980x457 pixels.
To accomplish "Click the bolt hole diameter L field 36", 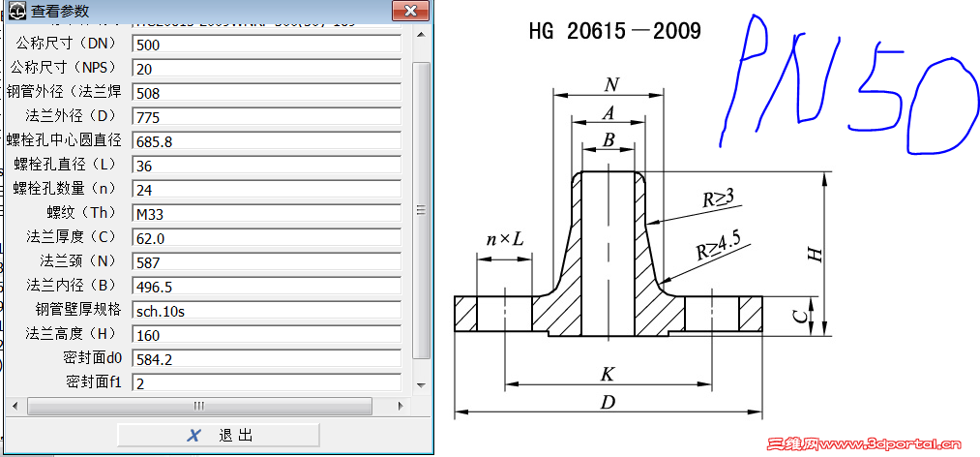I will [266, 166].
